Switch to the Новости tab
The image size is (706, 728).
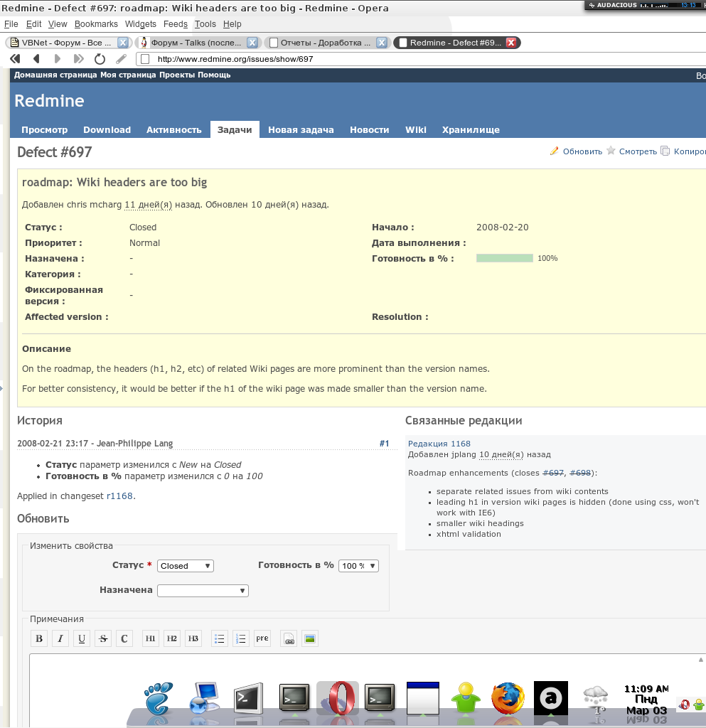tap(370, 130)
